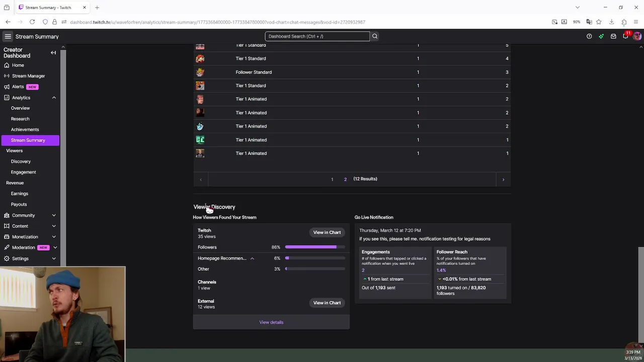Click the tracking protection shield icon
This screenshot has width=644, height=362.
pos(45,22)
